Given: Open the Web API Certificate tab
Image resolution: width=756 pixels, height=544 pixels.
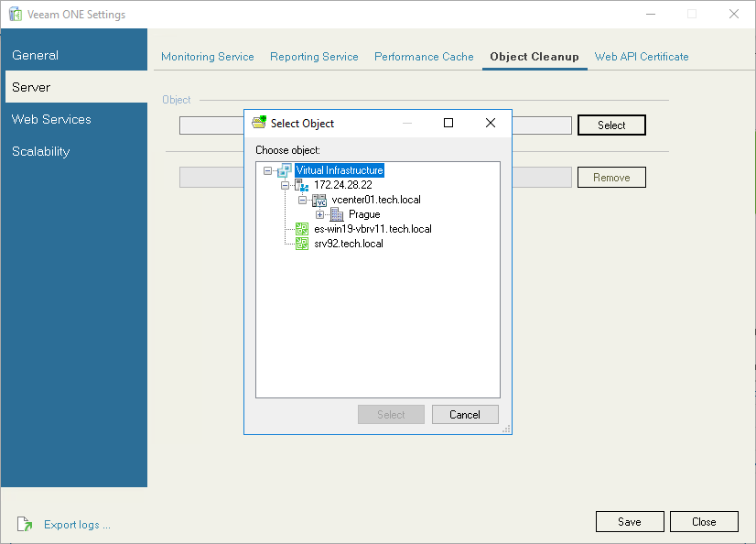Looking at the screenshot, I should pos(642,56).
